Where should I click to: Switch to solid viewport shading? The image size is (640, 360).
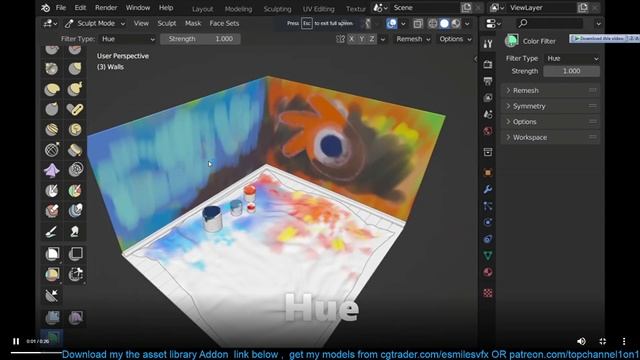click(444, 24)
